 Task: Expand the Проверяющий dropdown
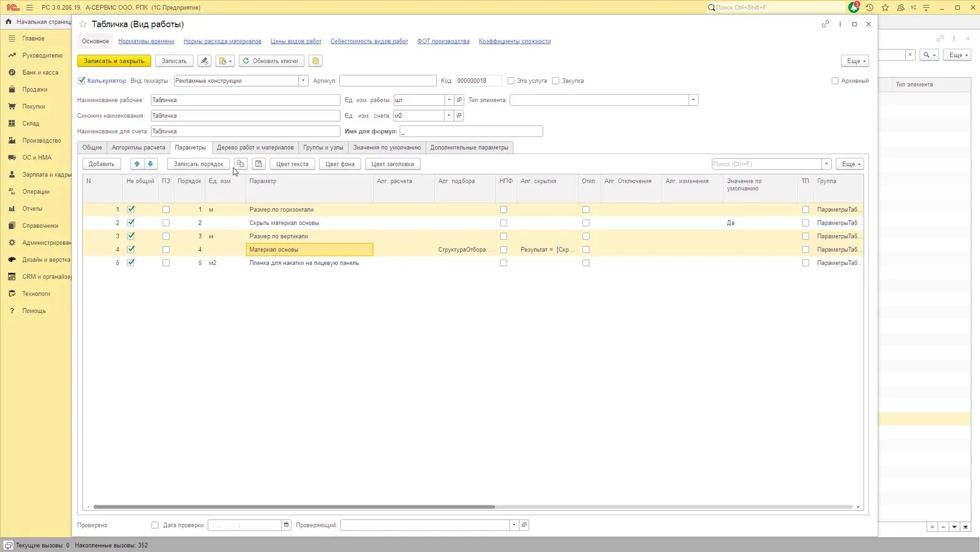(514, 525)
